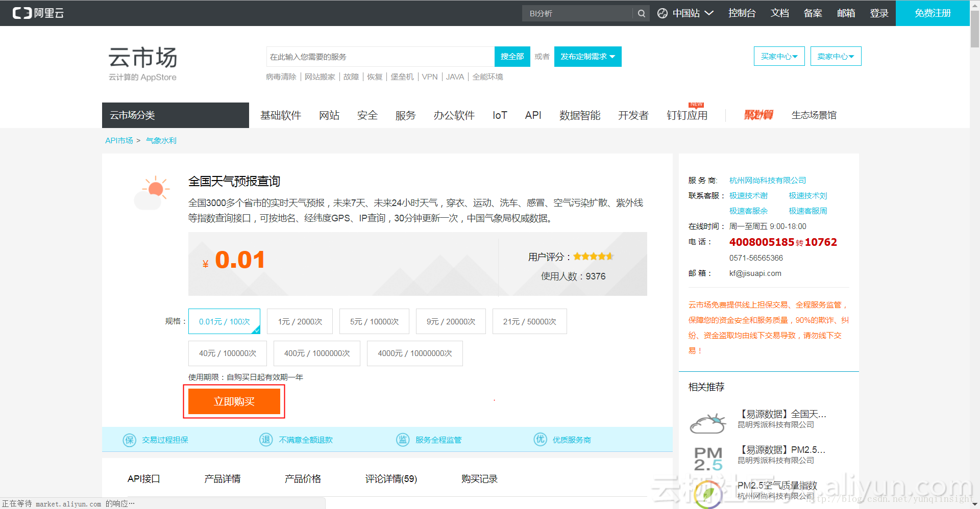Open the cloud weather recommendation thumbnail
Image resolution: width=980 pixels, height=509 pixels.
click(708, 423)
